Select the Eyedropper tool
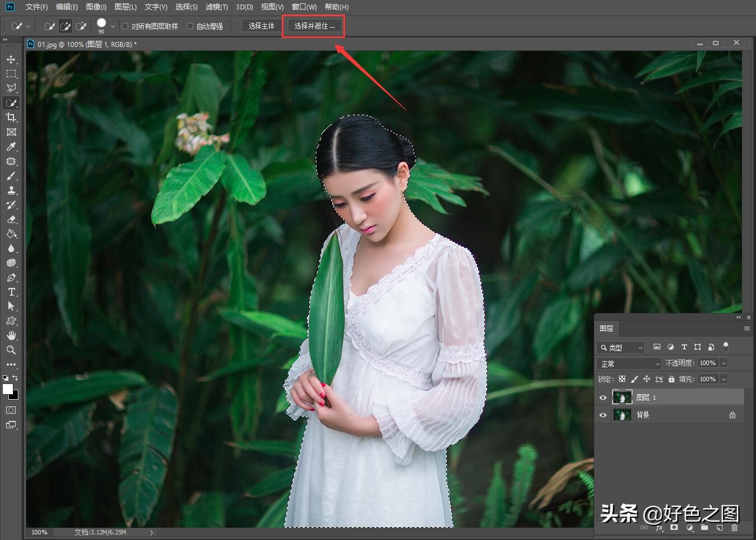 click(11, 146)
